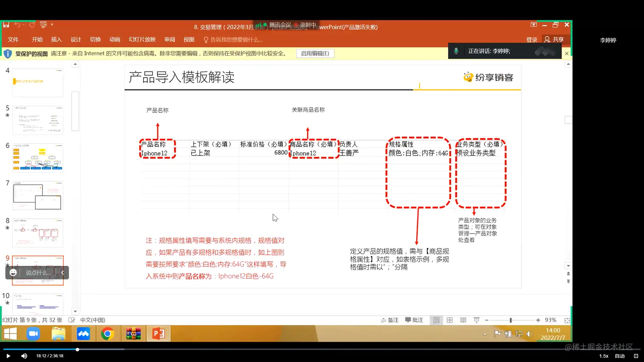This screenshot has height=362, width=644.
Task: Click the Undo arrow in the quick access toolbar
Action: [x=17, y=25]
